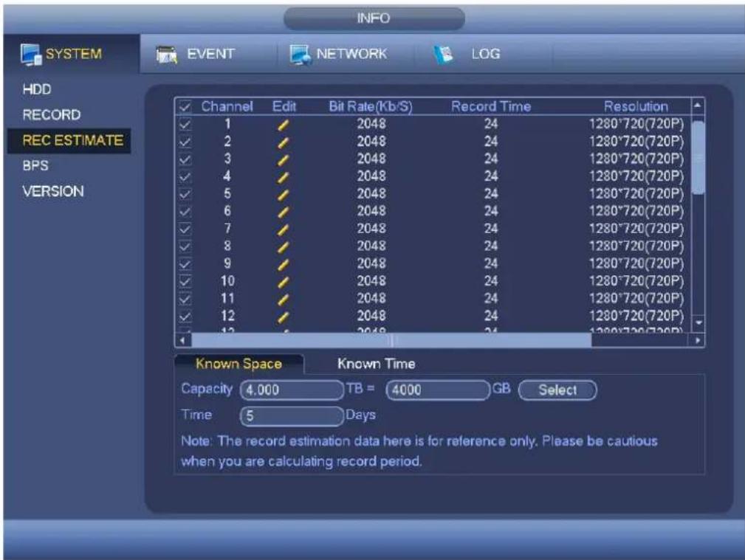Uncheck channel 12 checkbox

185,317
